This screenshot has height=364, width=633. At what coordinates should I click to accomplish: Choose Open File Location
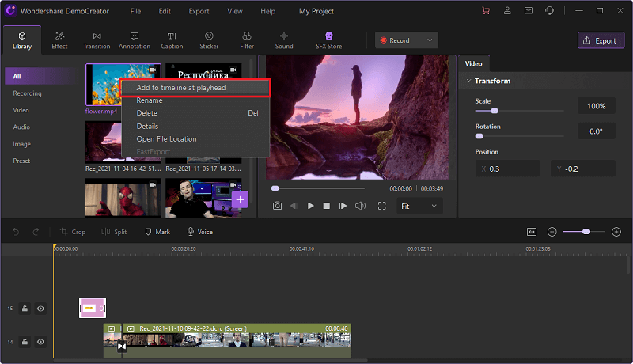pyautogui.click(x=195, y=138)
